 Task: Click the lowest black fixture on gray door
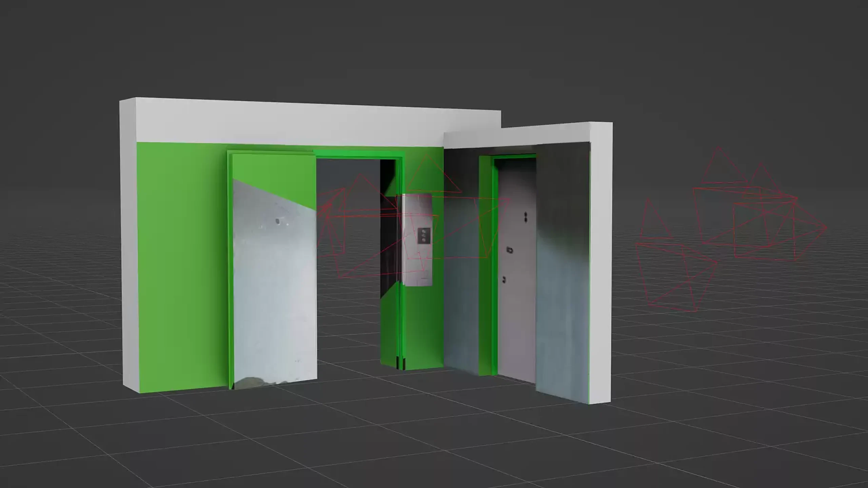(x=504, y=279)
